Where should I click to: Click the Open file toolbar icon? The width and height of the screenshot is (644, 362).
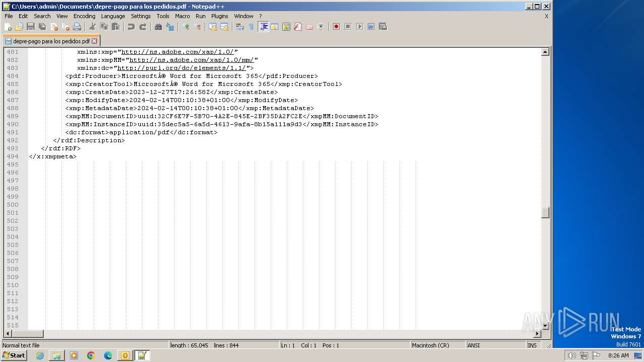(x=19, y=27)
